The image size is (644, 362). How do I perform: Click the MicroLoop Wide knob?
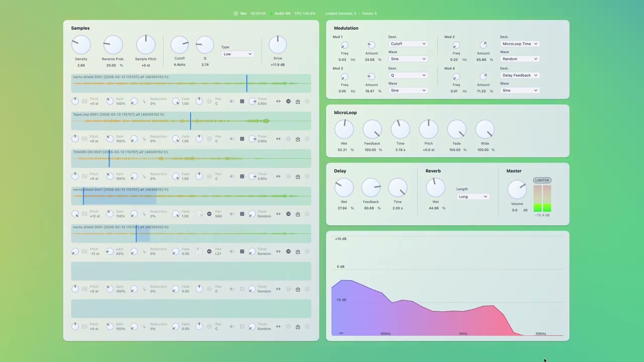click(x=485, y=129)
